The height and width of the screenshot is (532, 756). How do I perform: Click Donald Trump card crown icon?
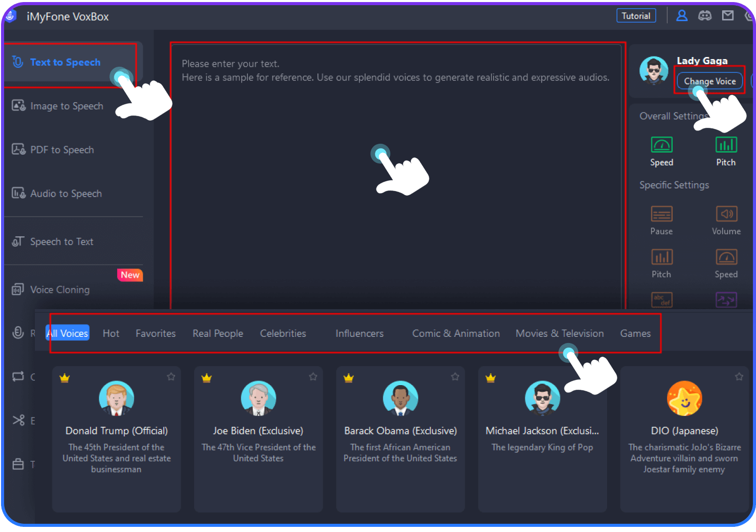[x=64, y=378]
